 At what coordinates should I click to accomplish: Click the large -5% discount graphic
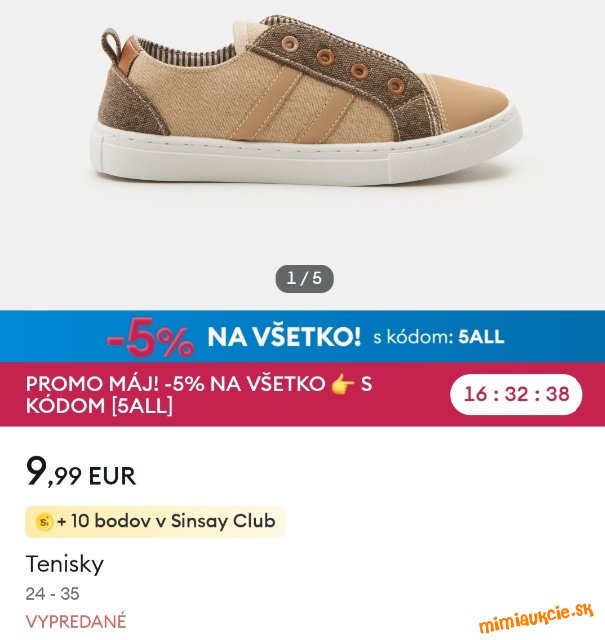(150, 338)
